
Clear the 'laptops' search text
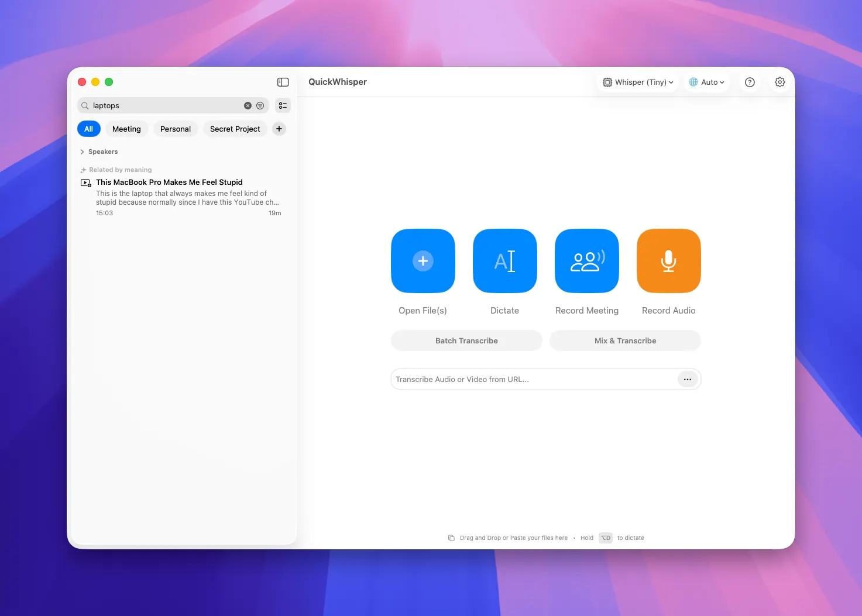tap(248, 106)
